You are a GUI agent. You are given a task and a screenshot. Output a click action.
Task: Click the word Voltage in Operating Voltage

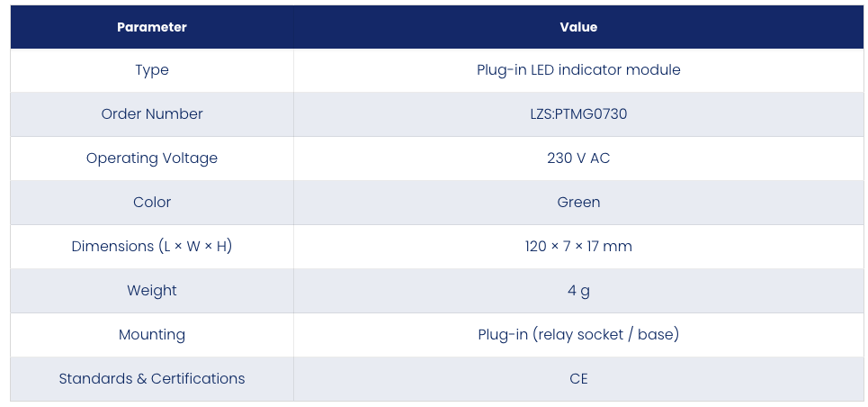190,158
